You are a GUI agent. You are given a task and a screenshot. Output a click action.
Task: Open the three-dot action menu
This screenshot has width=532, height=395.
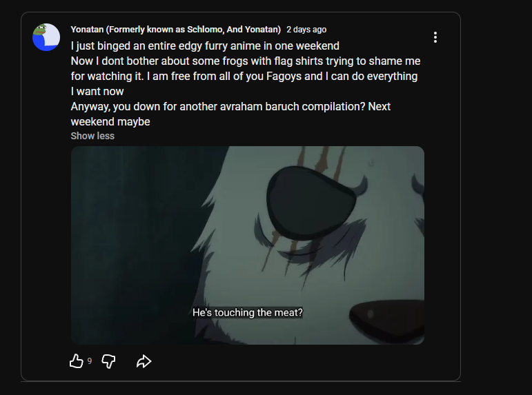435,37
